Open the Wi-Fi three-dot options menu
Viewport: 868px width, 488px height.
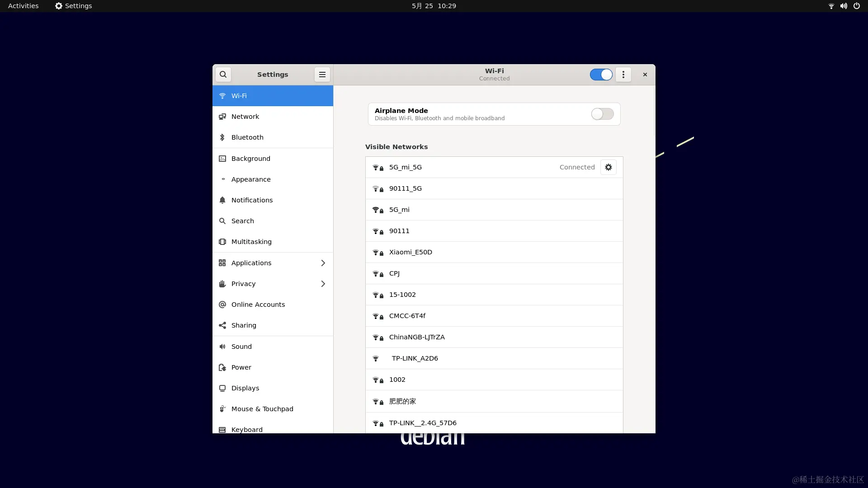tap(623, 75)
